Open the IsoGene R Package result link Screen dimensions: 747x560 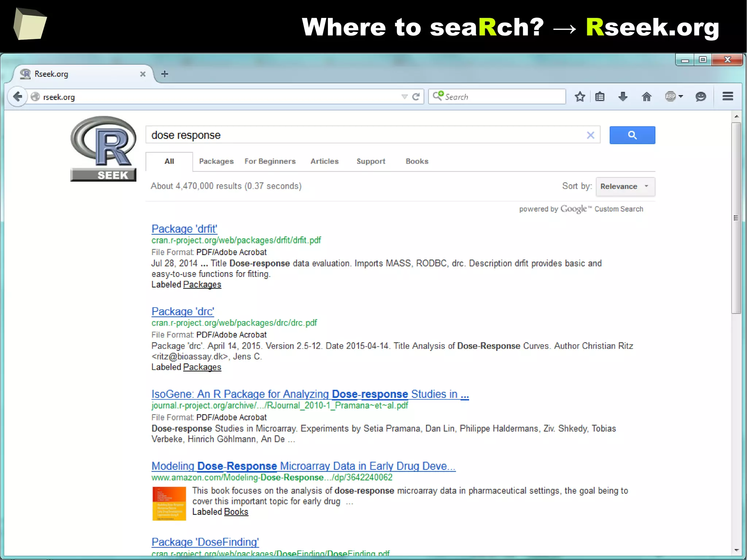[310, 394]
